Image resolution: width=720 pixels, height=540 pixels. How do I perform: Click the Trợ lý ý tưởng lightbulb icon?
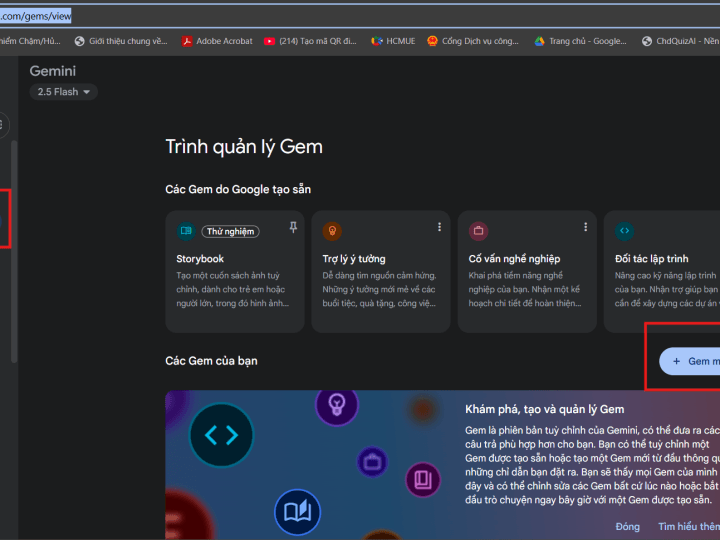(x=332, y=231)
